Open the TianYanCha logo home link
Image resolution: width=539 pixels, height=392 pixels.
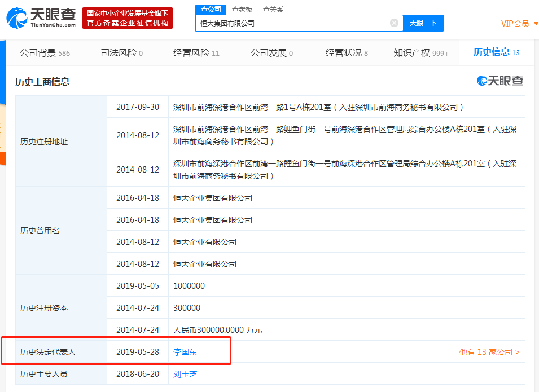(41, 18)
